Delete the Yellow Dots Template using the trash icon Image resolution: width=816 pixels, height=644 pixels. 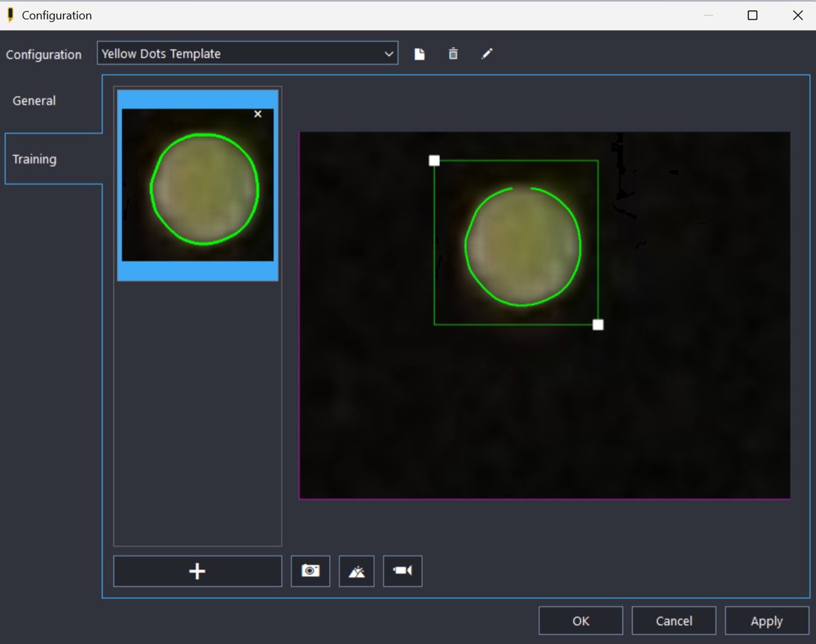(452, 54)
